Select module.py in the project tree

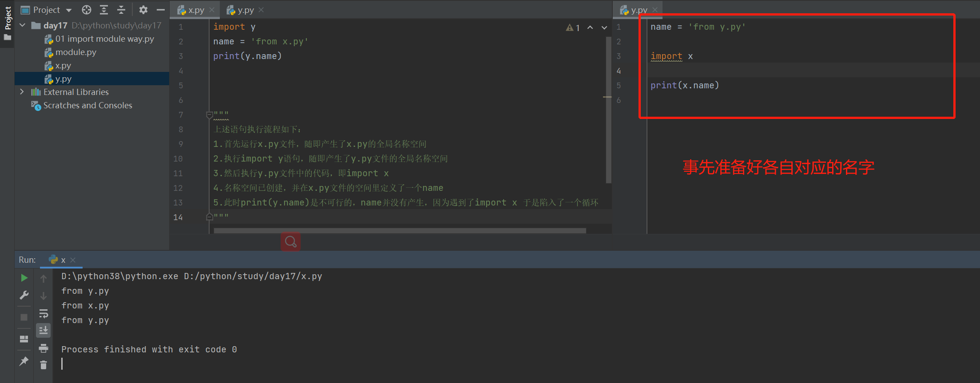70,52
